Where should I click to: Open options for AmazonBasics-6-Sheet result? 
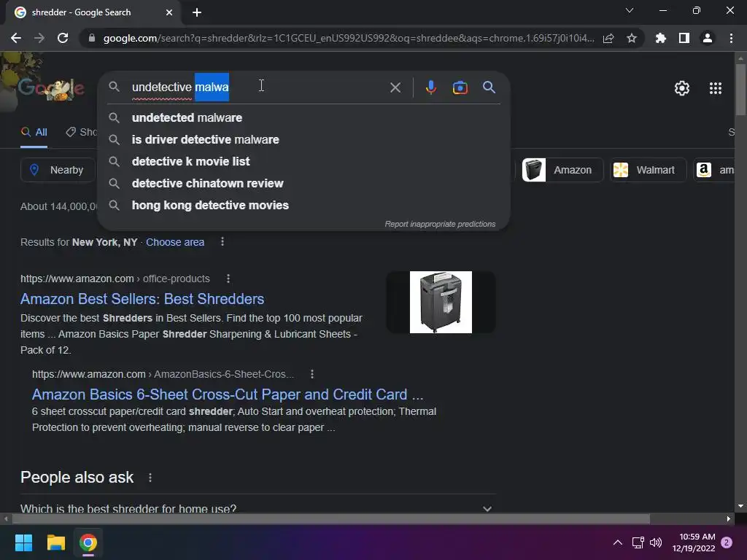point(312,374)
